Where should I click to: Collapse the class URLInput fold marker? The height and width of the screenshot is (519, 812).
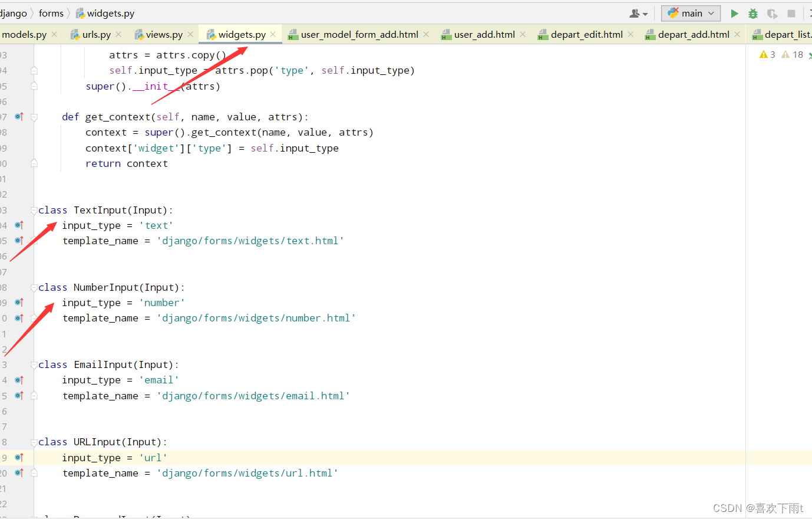[x=34, y=442]
